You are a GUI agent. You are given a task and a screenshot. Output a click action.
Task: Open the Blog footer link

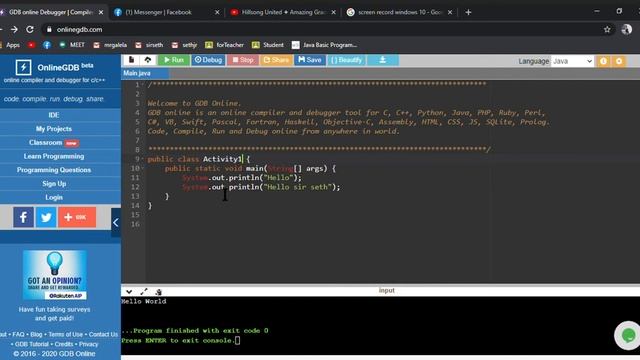[36, 335]
